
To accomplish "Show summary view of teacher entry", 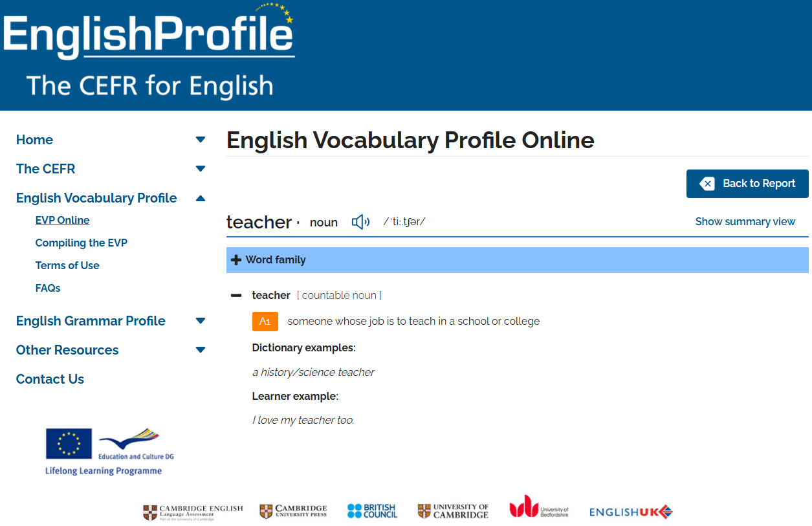I will (x=745, y=221).
